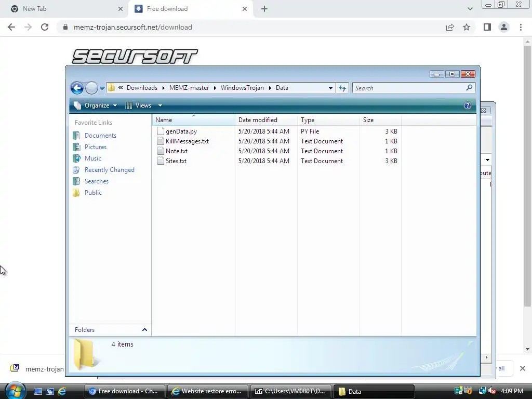532x399 pixels.
Task: Click the genData.py file icon
Action: (x=161, y=131)
